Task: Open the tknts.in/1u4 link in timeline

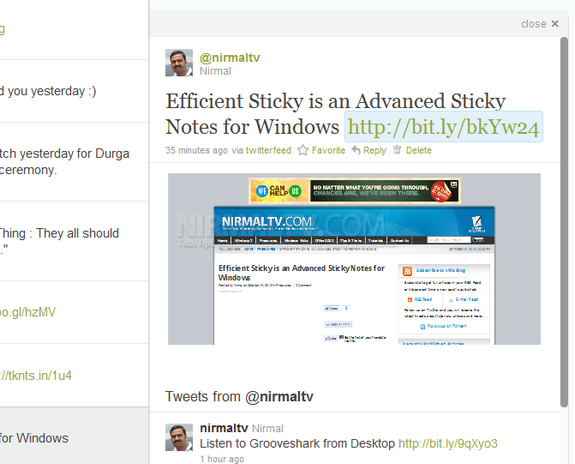Action: [x=36, y=376]
